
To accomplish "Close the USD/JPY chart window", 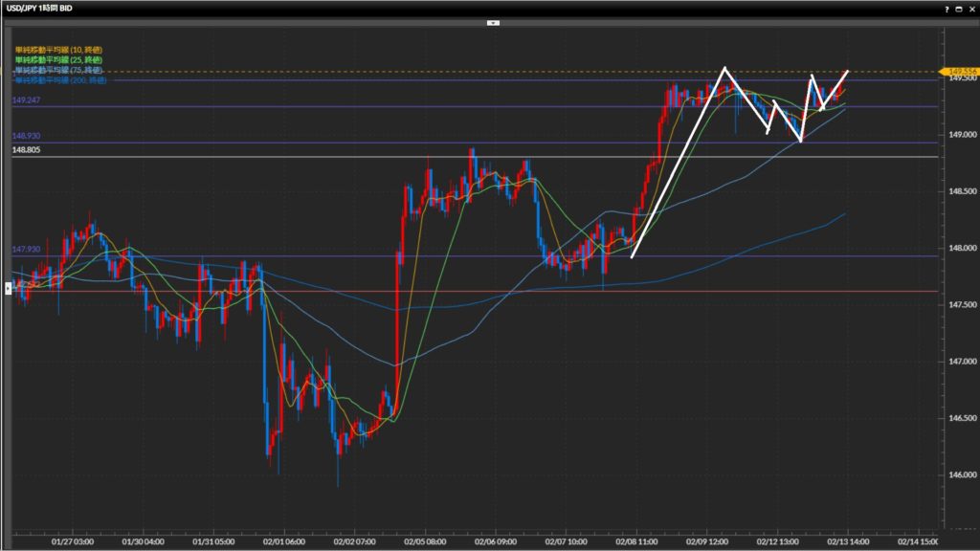I will click(970, 8).
